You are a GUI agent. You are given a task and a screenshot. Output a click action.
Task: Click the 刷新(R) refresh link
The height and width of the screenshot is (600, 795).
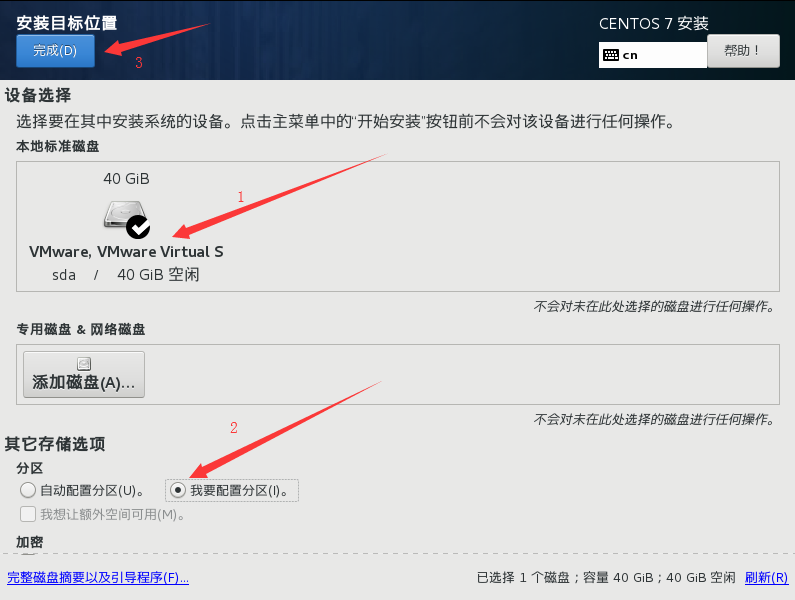pos(766,577)
